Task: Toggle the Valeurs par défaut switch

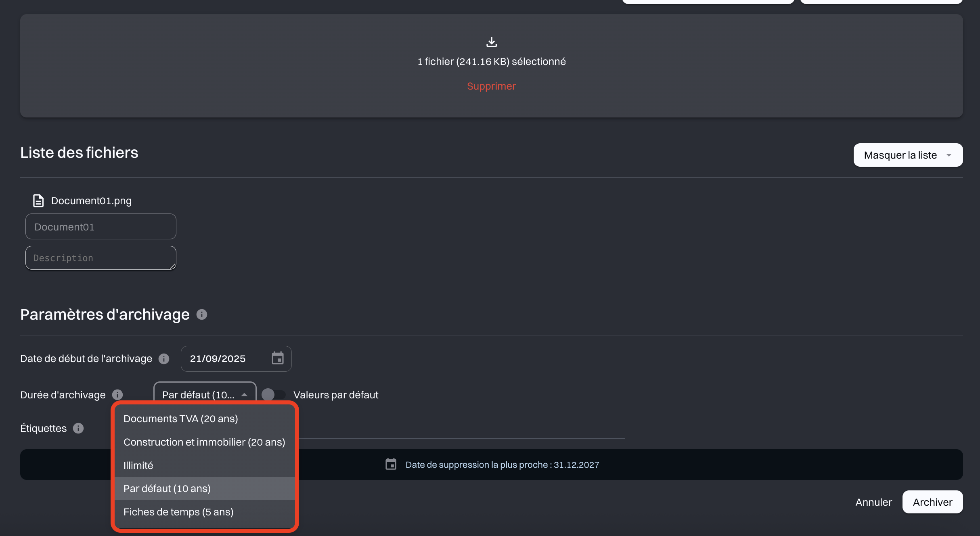Action: pyautogui.click(x=273, y=395)
